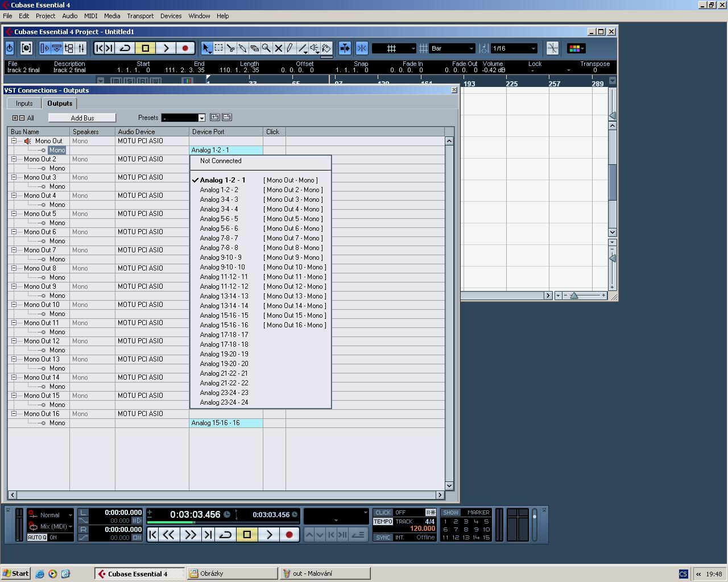This screenshot has height=582, width=728.
Task: Open the 1/16 quantize dropdown
Action: click(x=514, y=48)
